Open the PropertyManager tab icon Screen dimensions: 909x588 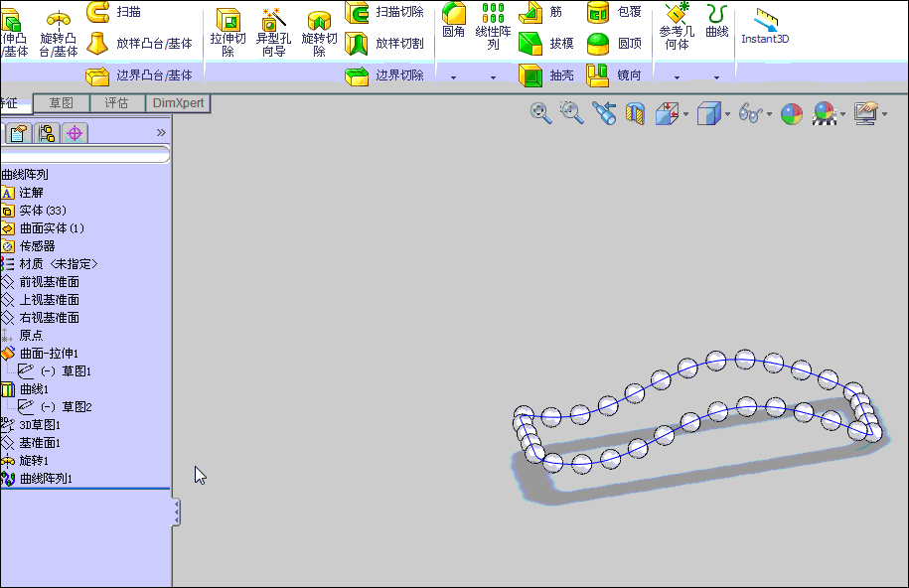pos(18,133)
